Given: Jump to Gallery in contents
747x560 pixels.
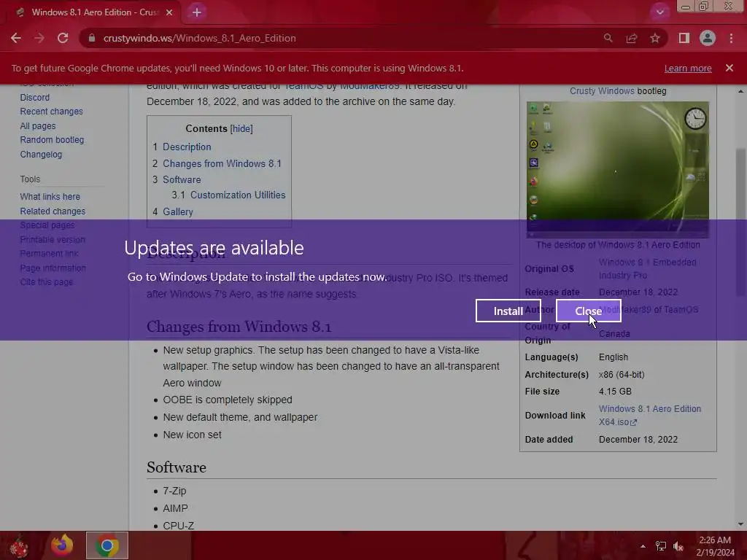Looking at the screenshot, I should (178, 212).
